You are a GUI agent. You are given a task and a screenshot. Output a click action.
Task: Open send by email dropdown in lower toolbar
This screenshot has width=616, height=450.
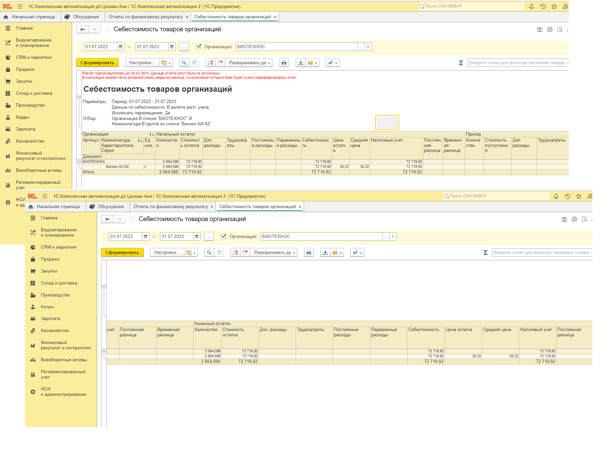(x=337, y=252)
